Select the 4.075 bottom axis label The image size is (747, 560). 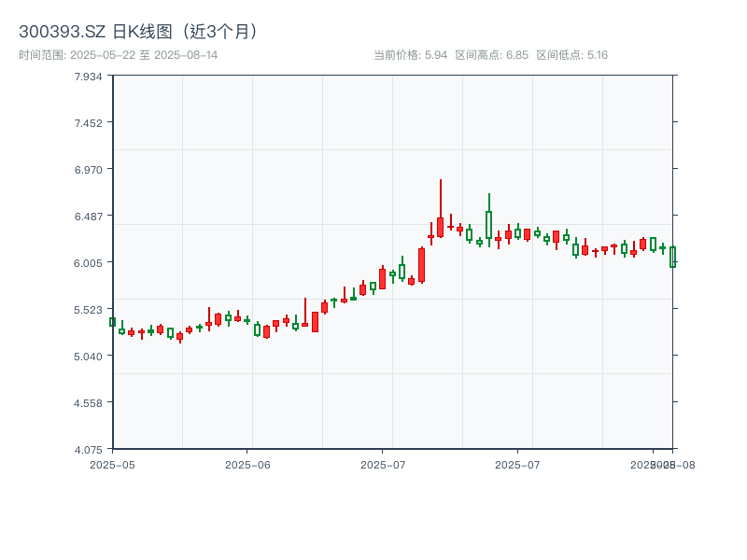point(88,450)
